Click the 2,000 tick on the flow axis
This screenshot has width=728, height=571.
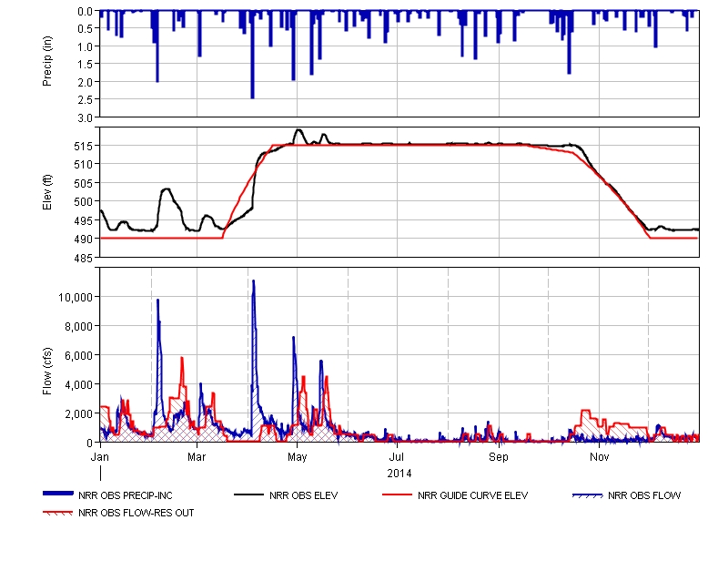(x=78, y=413)
